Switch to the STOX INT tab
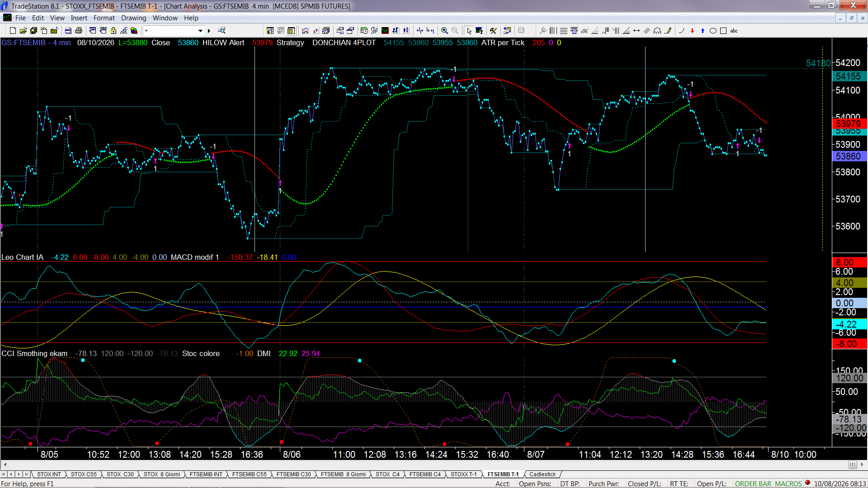Screen dimensions: 868x488 click(x=49, y=474)
